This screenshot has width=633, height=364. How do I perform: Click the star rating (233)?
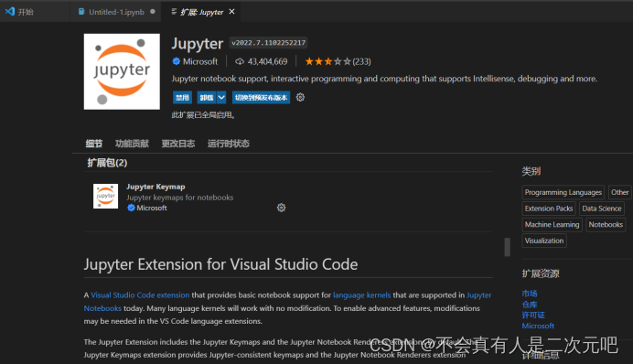[x=338, y=61]
